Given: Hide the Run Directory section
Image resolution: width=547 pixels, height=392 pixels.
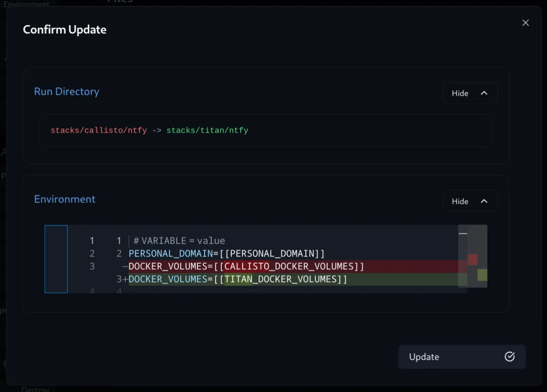Looking at the screenshot, I should pyautogui.click(x=470, y=93).
